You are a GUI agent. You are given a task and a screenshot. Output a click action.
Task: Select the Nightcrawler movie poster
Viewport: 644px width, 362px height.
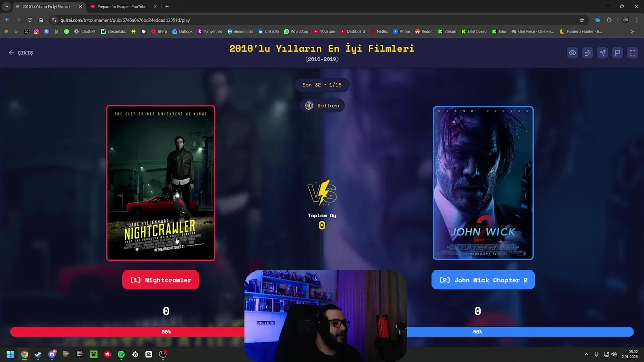tap(160, 183)
